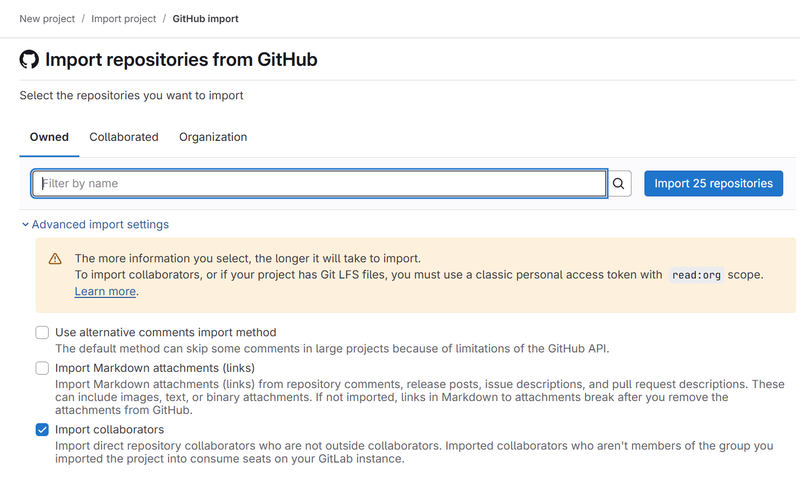
Task: Click the warning triangle icon in the alert
Action: (x=55, y=258)
